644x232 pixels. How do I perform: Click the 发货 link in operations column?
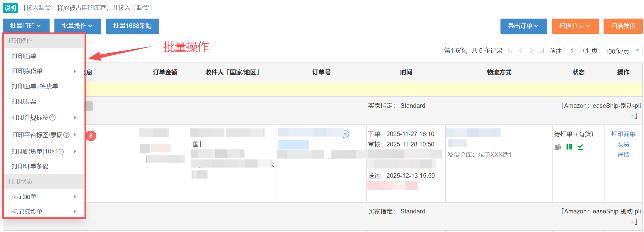(x=623, y=144)
